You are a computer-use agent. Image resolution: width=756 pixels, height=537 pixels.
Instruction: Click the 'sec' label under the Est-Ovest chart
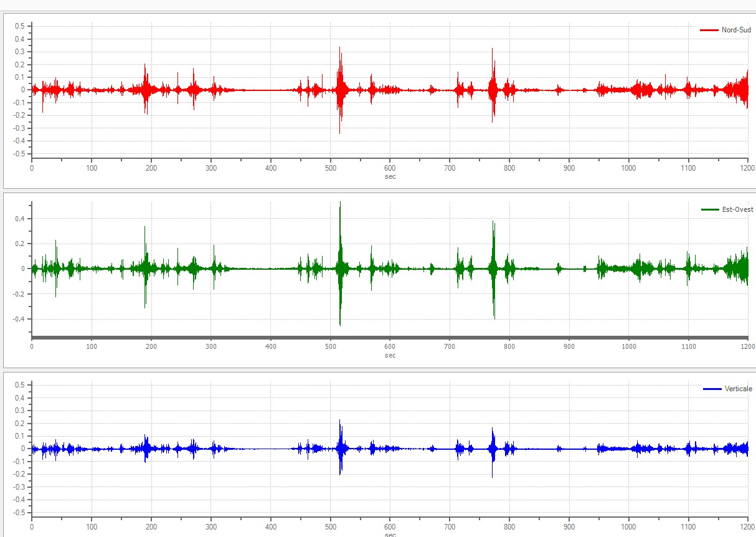click(x=390, y=356)
